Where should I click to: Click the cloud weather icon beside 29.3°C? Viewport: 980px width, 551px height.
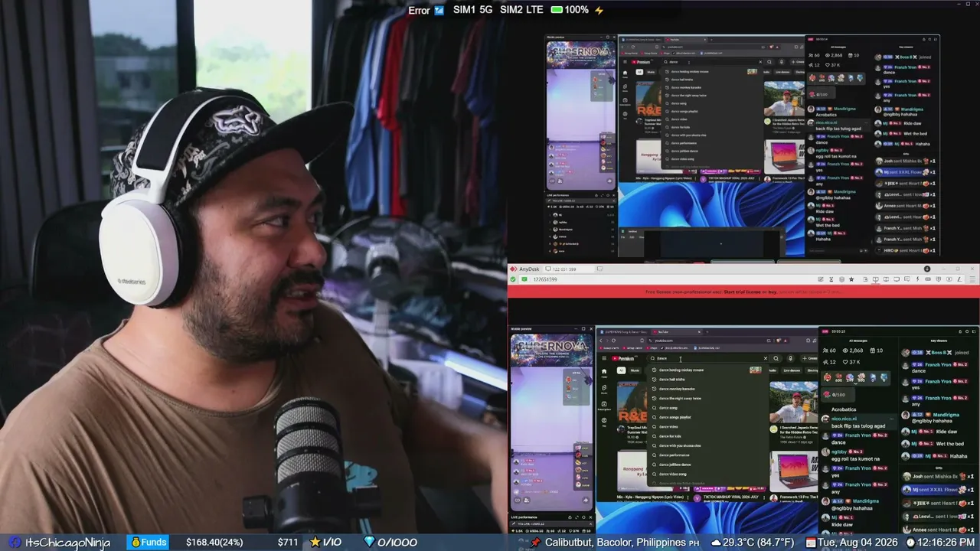[x=716, y=543]
